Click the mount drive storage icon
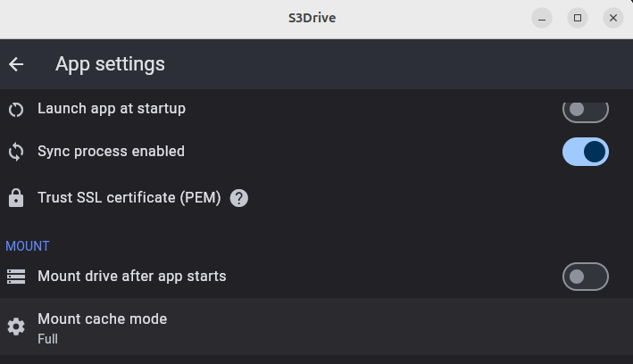The image size is (633, 364). 16,277
